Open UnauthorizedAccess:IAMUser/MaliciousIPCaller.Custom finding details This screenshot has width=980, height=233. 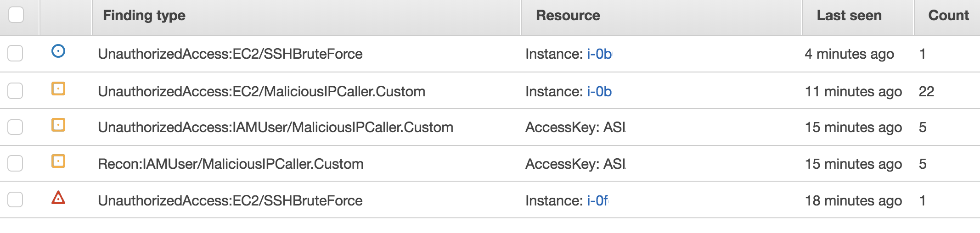pyautogui.click(x=276, y=128)
